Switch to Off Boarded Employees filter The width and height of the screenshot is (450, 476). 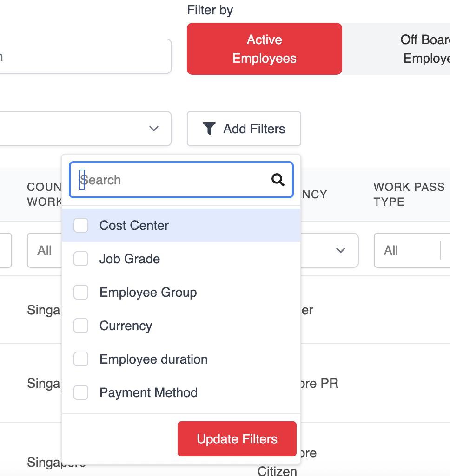coord(396,49)
